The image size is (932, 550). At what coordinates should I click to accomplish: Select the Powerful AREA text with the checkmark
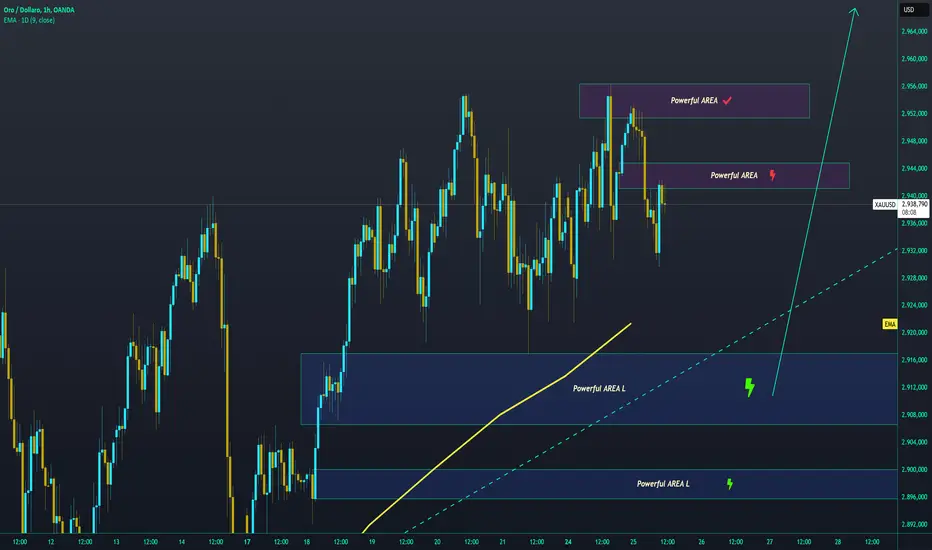694,100
